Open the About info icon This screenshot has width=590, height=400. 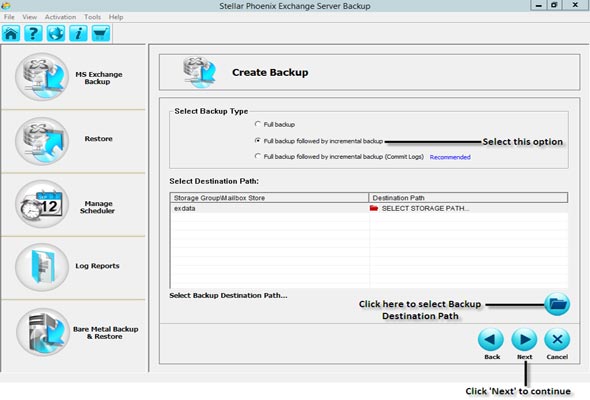(x=78, y=33)
